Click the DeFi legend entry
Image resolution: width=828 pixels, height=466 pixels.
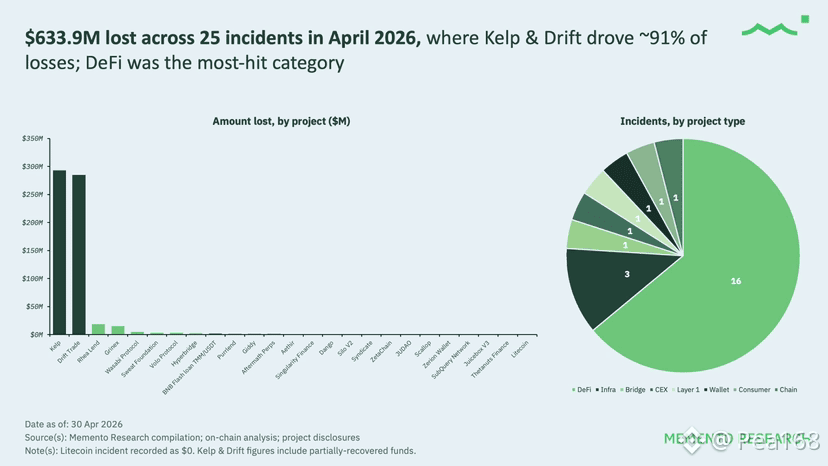coord(581,390)
